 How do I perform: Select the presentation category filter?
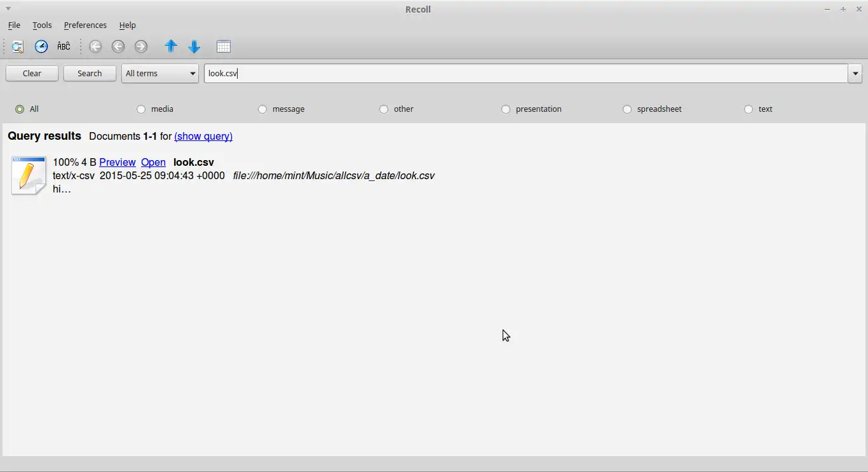coord(532,109)
